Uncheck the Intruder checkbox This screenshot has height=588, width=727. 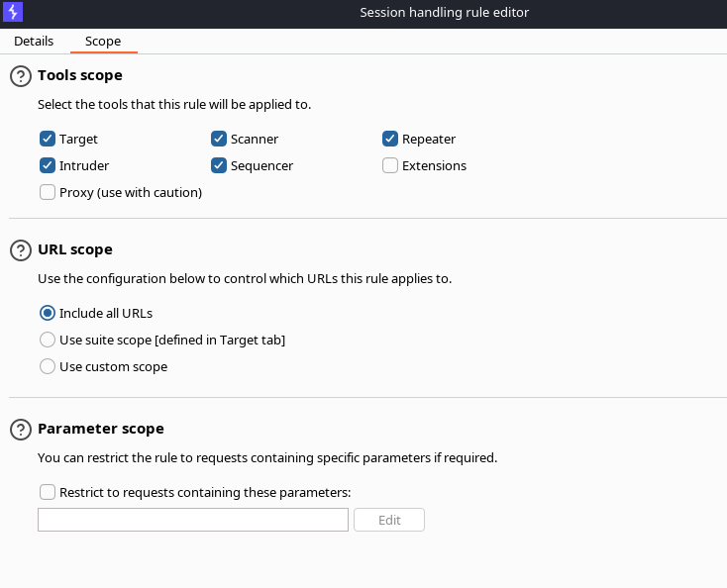(x=48, y=165)
